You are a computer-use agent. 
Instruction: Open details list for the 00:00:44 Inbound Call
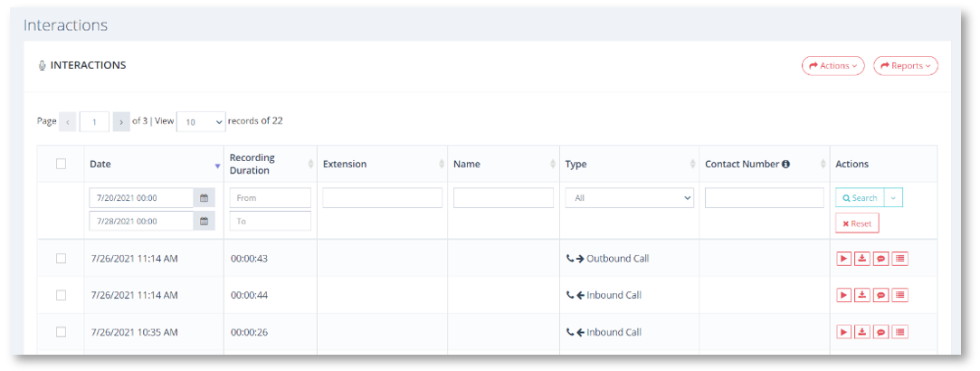point(899,295)
